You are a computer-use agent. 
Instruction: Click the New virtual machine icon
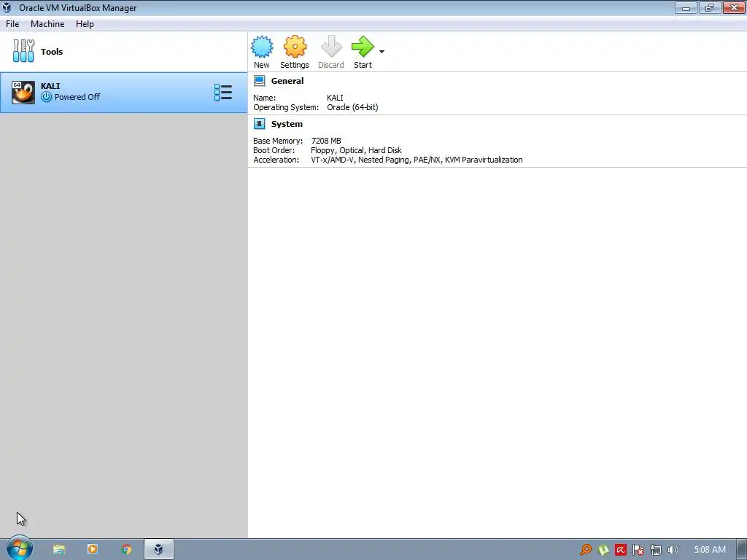262,47
